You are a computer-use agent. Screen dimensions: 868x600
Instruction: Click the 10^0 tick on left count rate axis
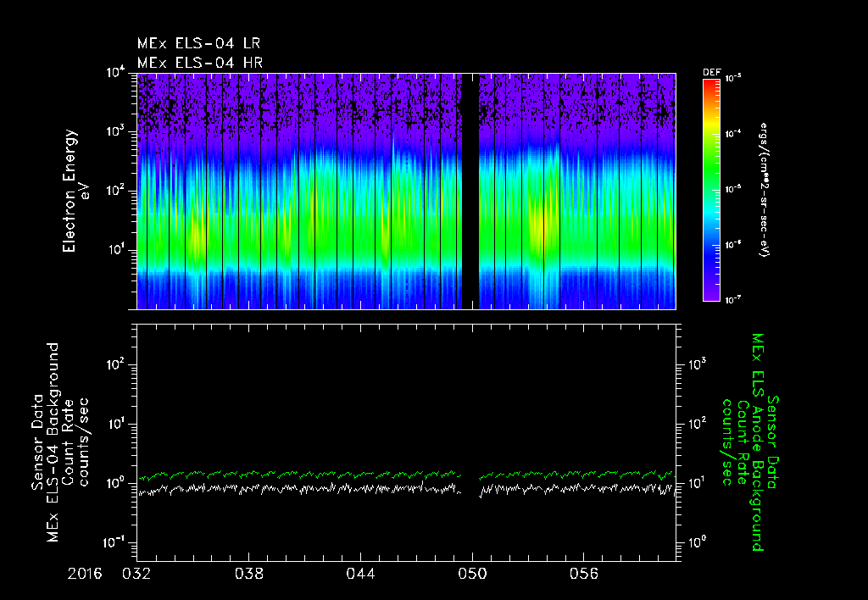click(x=115, y=484)
